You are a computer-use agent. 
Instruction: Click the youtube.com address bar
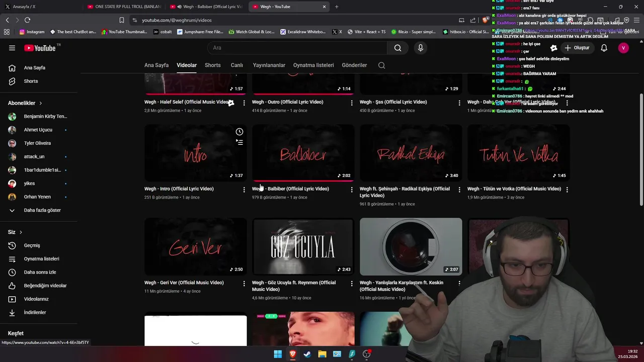coord(292,20)
